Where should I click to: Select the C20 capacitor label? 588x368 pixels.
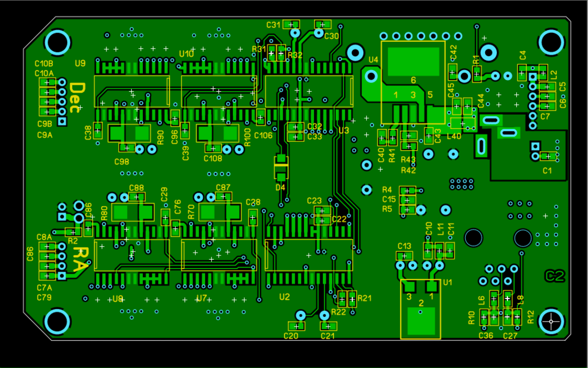(291, 336)
